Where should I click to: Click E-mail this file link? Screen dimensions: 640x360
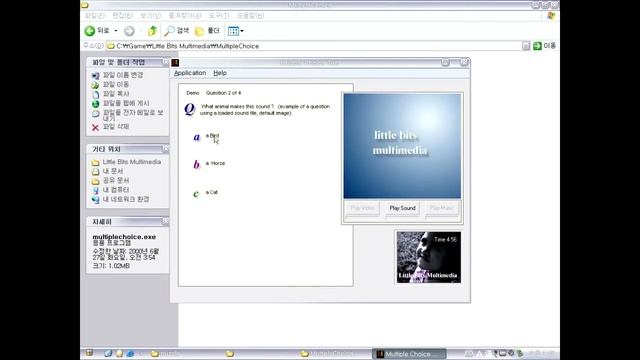click(133, 115)
